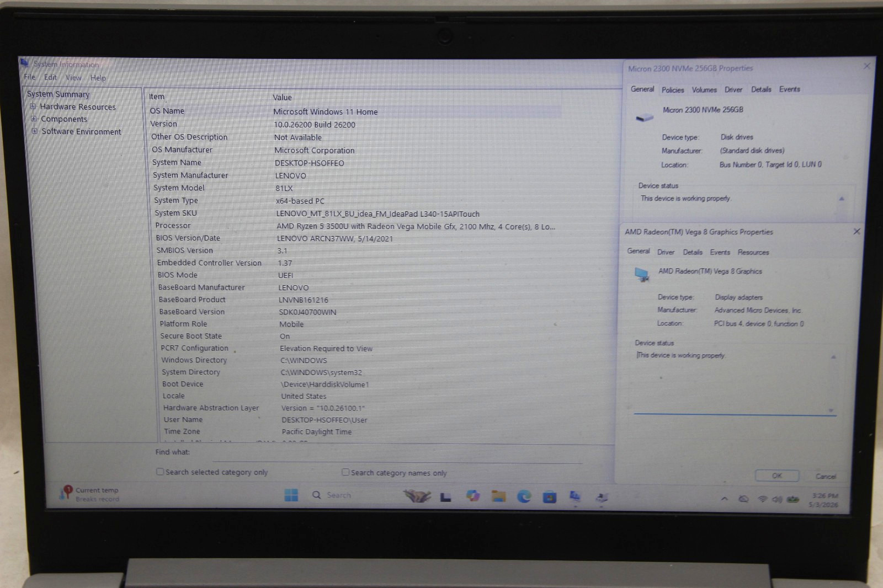883x588 pixels.
Task: Open the Windows Start menu
Action: click(x=291, y=495)
